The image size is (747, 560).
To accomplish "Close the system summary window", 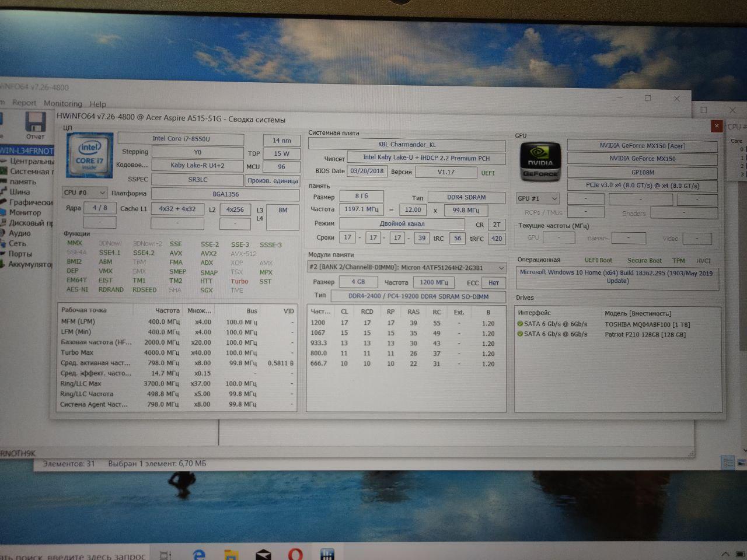I will tap(716, 126).
